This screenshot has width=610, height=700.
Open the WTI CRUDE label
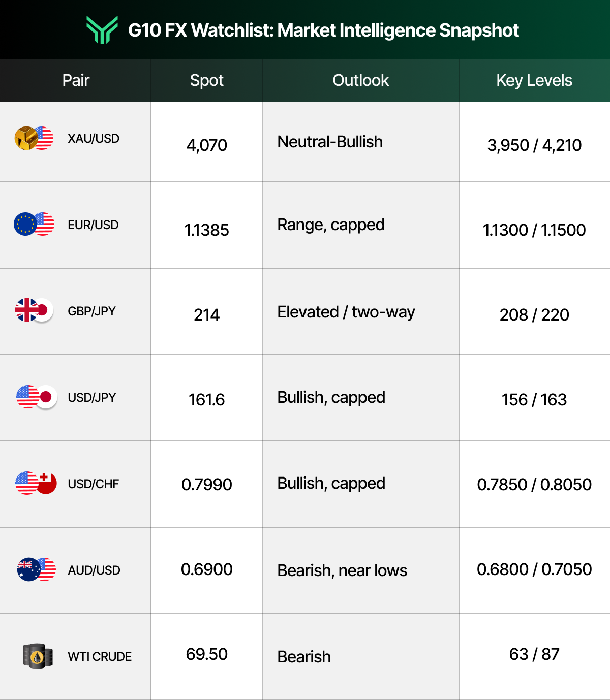pyautogui.click(x=100, y=657)
